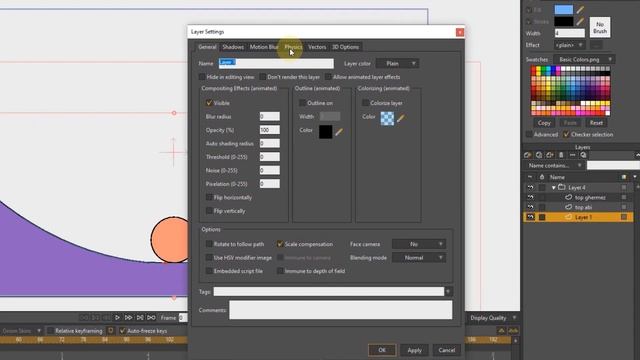Click the Reset style button
The width and height of the screenshot is (640, 360).
coord(596,122)
